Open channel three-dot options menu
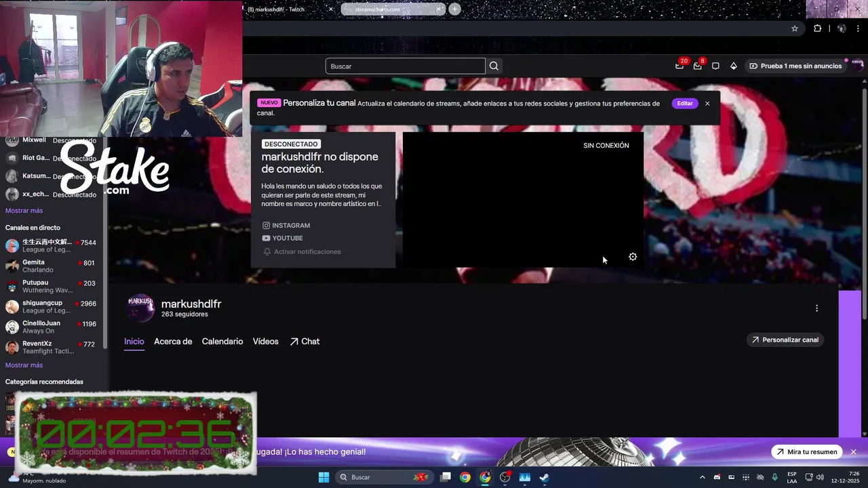 (x=816, y=308)
